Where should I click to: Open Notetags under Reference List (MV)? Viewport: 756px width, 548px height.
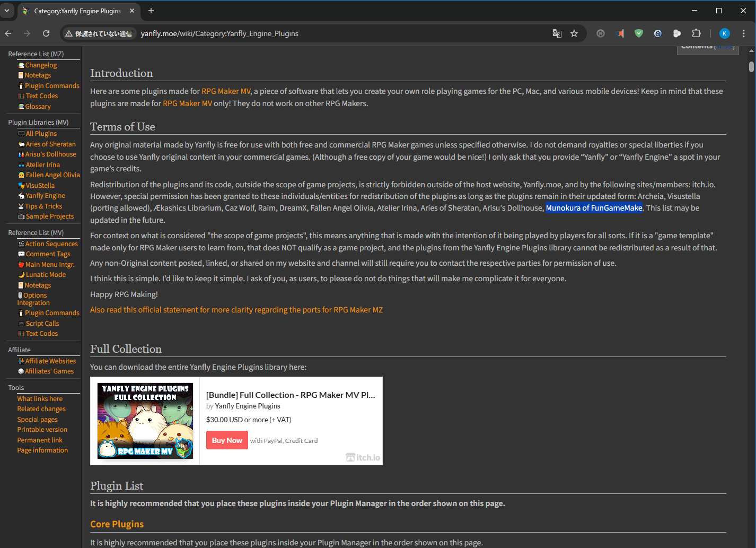[x=38, y=285]
